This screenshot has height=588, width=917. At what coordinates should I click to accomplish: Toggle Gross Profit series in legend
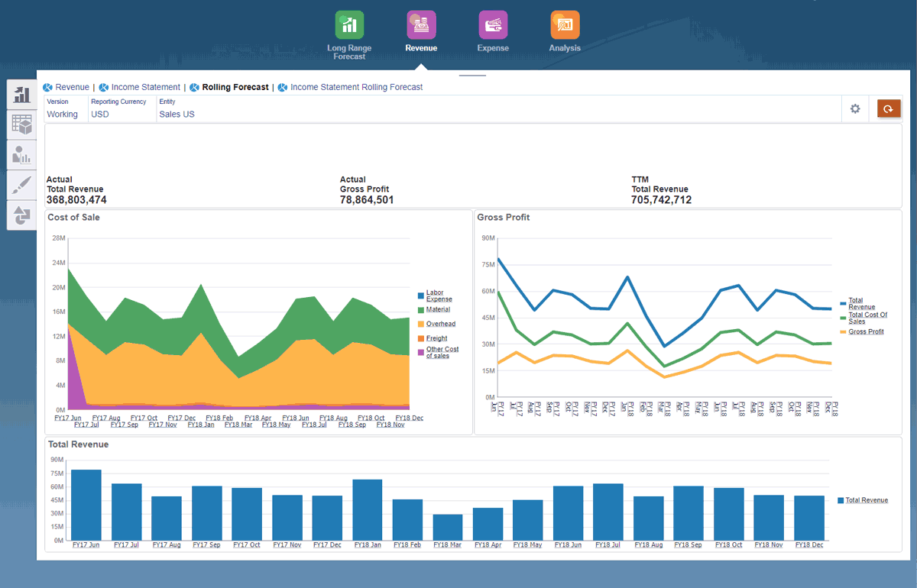[x=866, y=332]
